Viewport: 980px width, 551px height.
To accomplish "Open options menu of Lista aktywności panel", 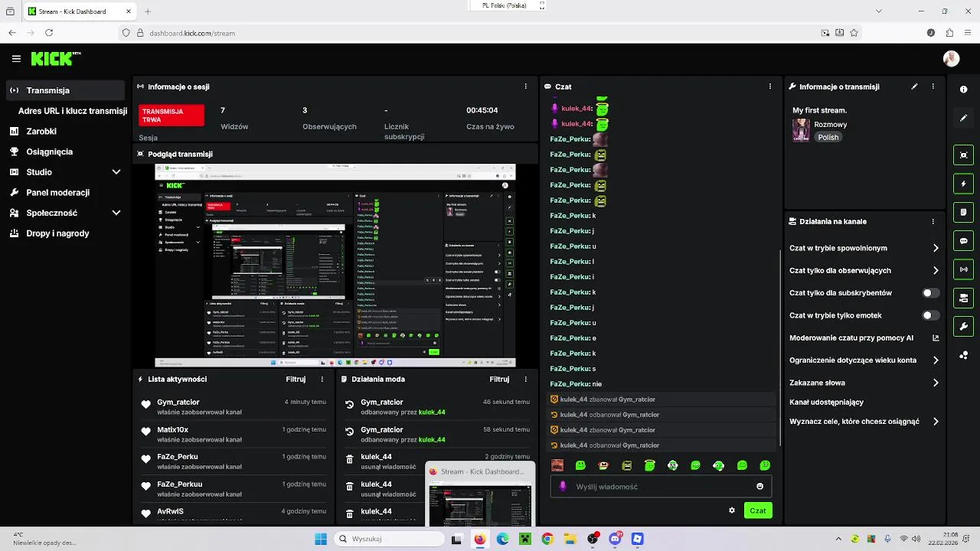I will point(322,379).
